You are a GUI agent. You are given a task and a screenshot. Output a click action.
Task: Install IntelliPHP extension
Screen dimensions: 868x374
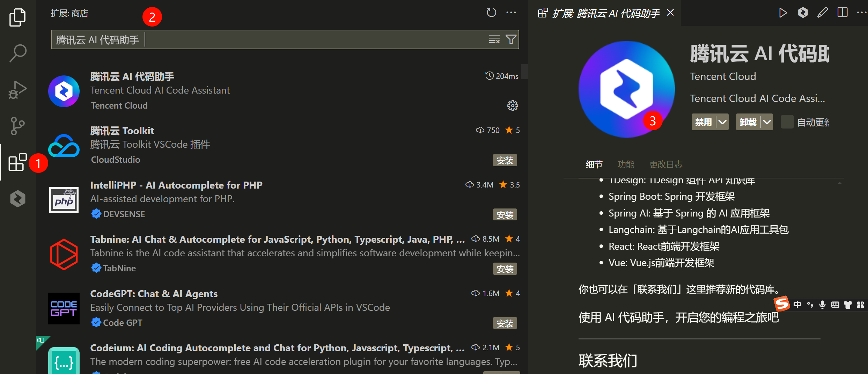pyautogui.click(x=505, y=214)
